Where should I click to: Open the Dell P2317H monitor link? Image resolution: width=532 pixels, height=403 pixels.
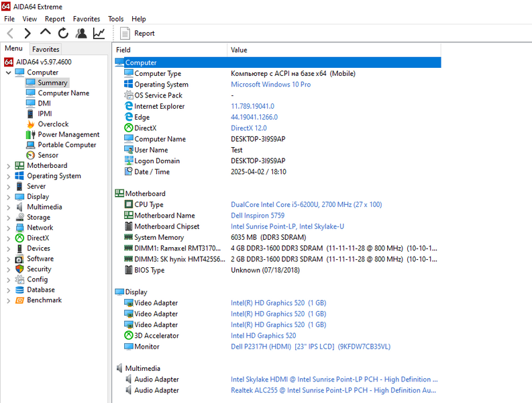point(311,347)
